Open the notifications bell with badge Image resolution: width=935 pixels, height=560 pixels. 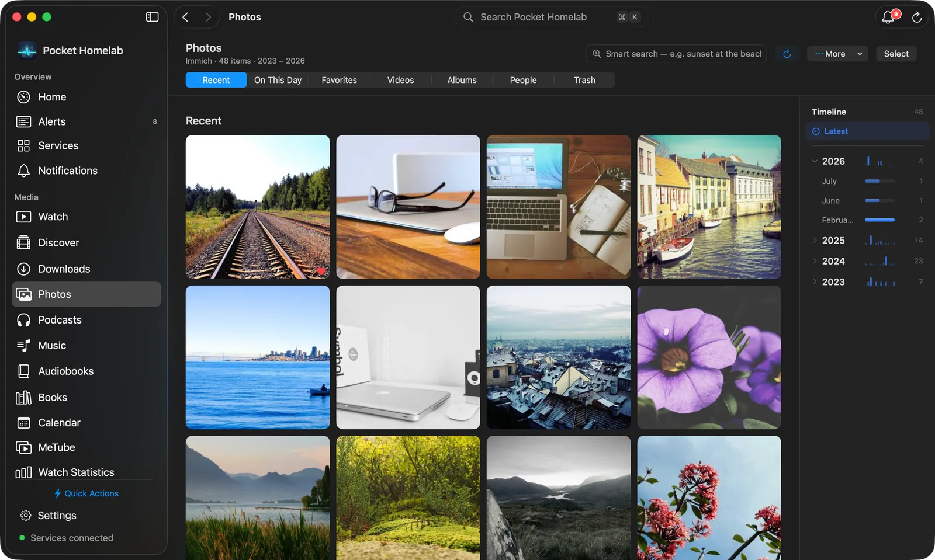889,17
